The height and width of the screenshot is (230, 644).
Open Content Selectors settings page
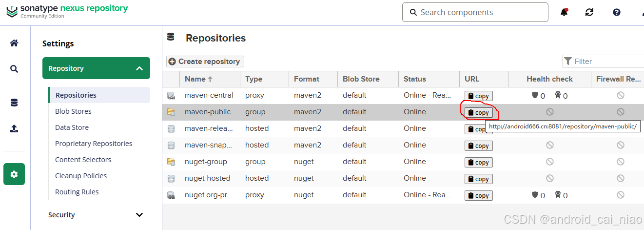click(x=83, y=160)
